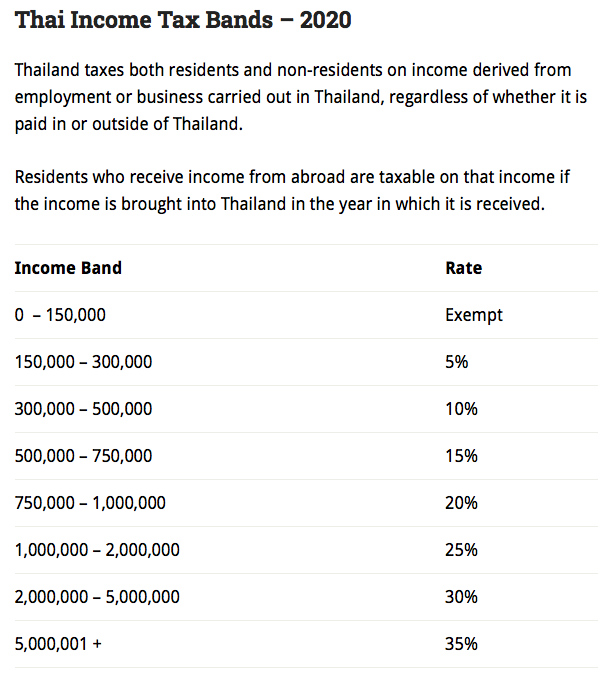Viewport: 607px width, 686px height.
Task: Click the 15% rate value
Action: click(x=461, y=456)
